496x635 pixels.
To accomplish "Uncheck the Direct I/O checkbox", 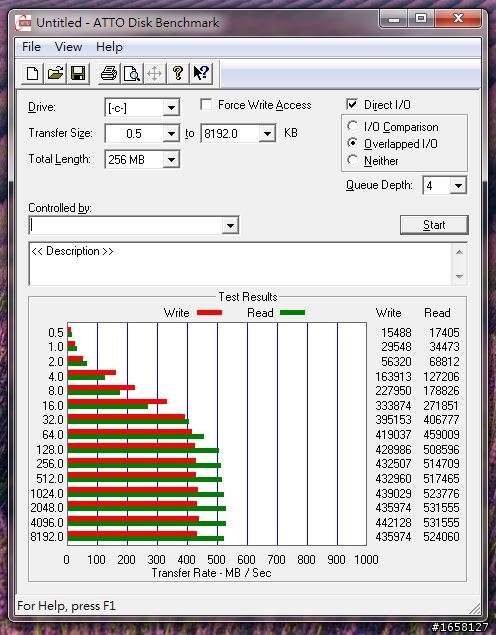I will pyautogui.click(x=352, y=104).
